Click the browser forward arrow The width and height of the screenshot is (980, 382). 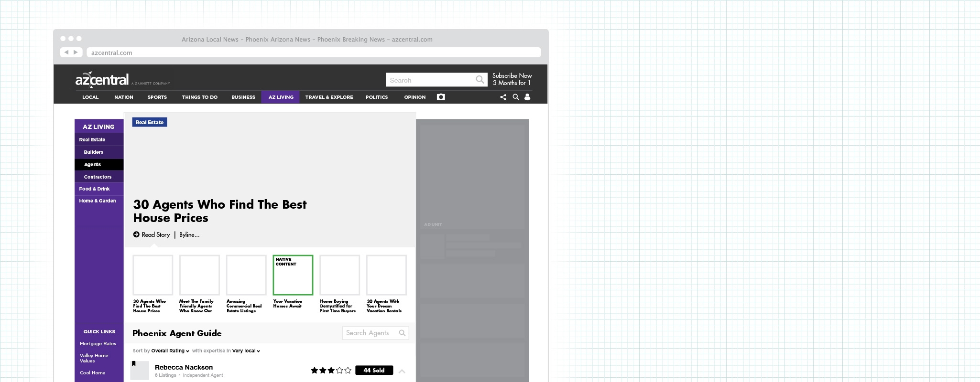pyautogui.click(x=76, y=52)
